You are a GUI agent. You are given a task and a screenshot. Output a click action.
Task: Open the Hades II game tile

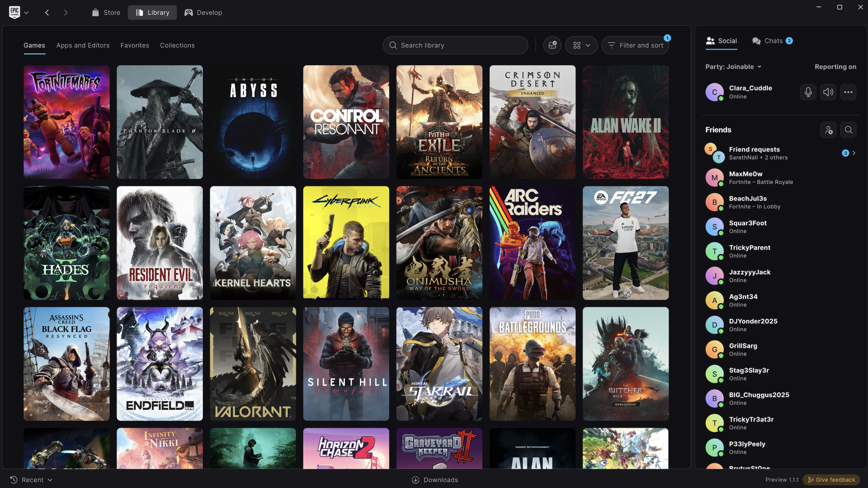coord(66,243)
